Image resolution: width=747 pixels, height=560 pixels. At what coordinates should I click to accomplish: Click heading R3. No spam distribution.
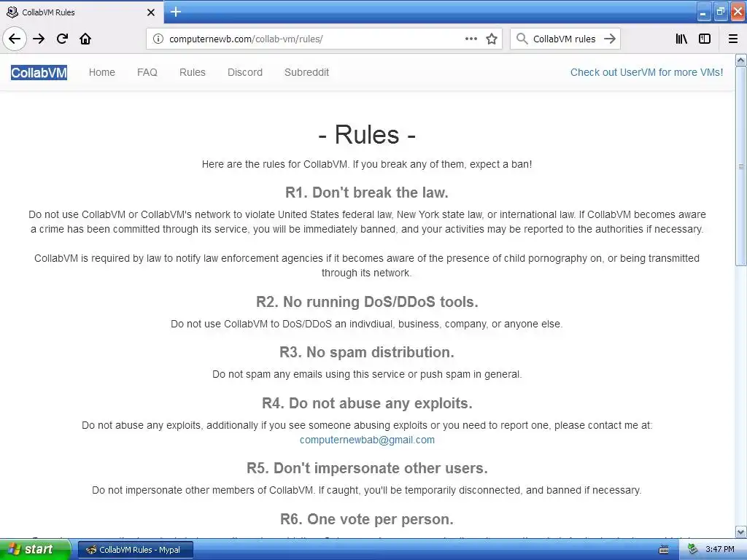pos(367,352)
